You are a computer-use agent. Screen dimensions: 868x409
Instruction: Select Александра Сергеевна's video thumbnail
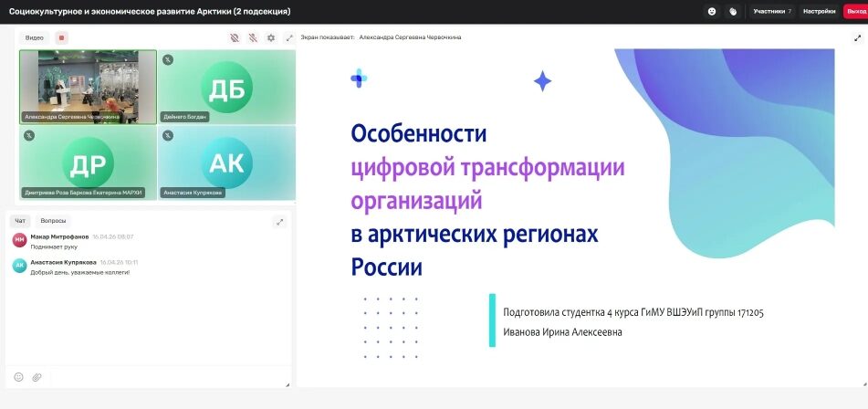tap(88, 86)
